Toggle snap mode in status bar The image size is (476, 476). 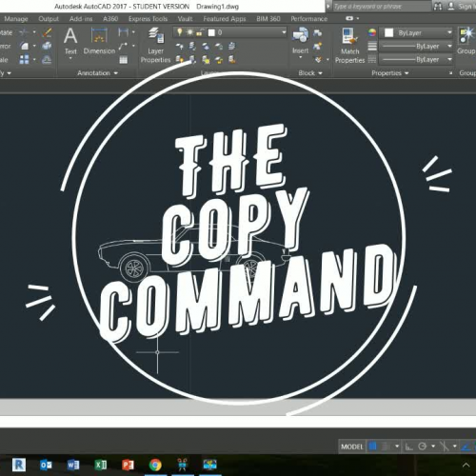(387, 446)
